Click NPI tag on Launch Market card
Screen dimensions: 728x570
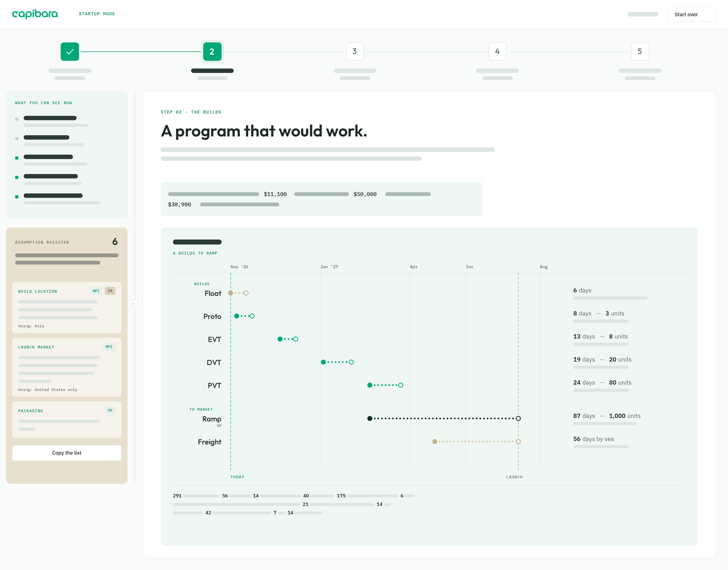[x=109, y=347]
